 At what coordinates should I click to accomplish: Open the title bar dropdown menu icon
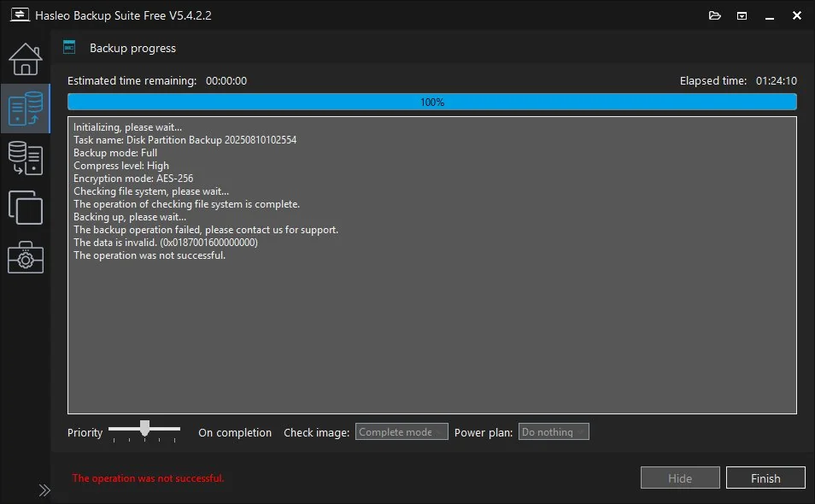click(x=742, y=16)
